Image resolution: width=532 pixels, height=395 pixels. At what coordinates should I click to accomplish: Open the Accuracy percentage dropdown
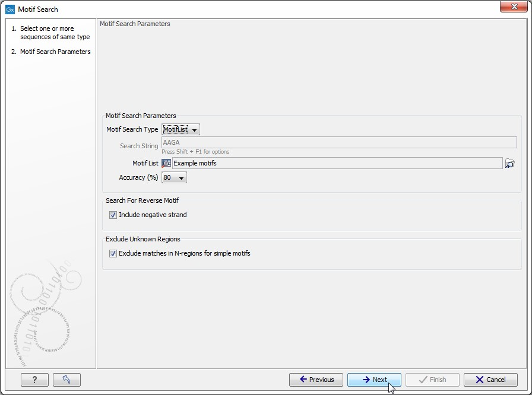[182, 177]
